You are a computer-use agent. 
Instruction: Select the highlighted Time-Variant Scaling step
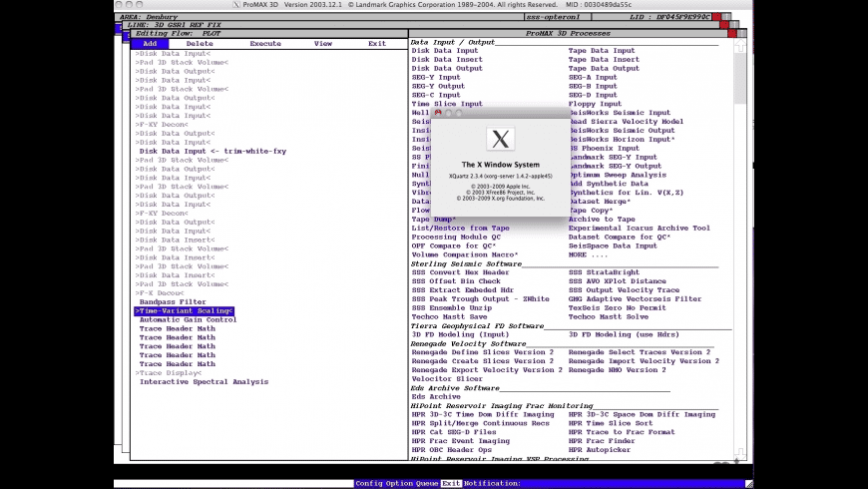184,311
